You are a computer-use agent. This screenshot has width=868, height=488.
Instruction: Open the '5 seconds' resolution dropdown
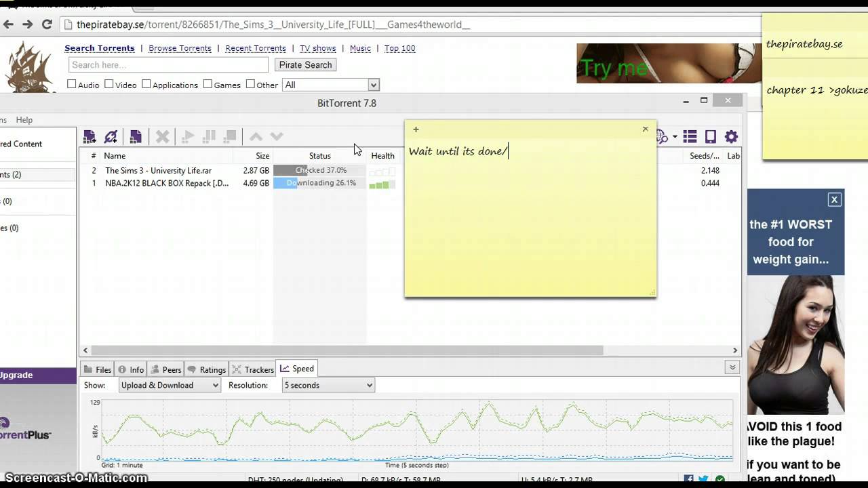(x=328, y=385)
